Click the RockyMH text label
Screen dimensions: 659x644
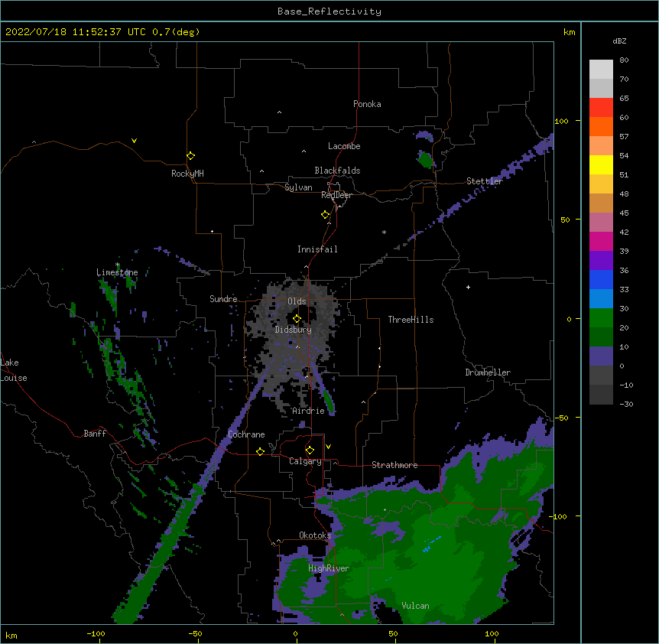click(187, 174)
